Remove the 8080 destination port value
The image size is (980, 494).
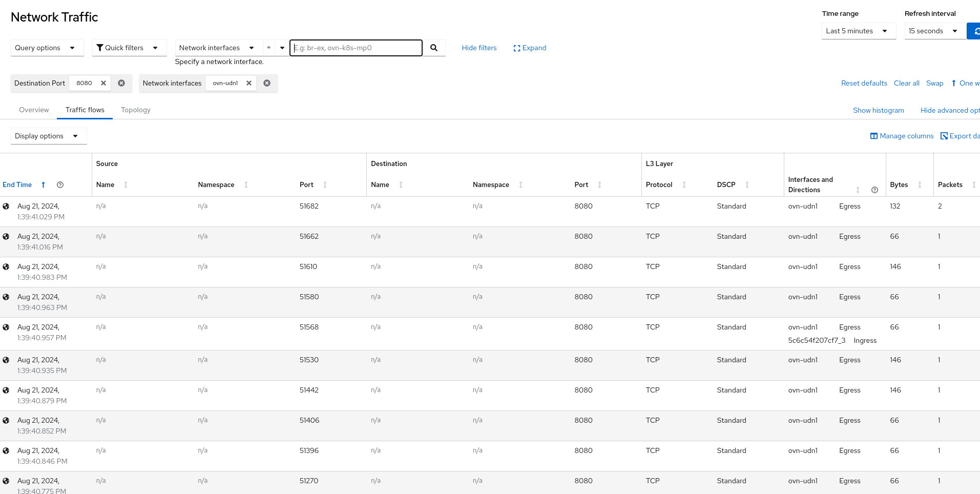[x=103, y=83]
